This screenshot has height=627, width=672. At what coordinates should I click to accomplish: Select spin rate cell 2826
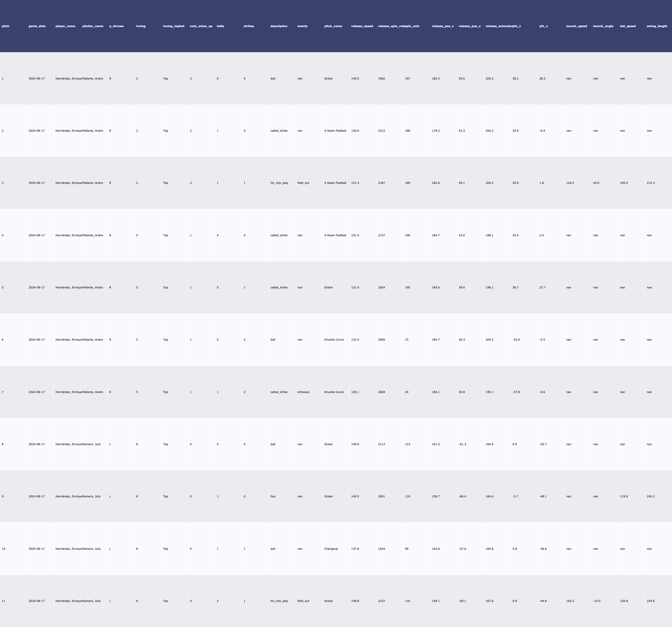click(381, 340)
